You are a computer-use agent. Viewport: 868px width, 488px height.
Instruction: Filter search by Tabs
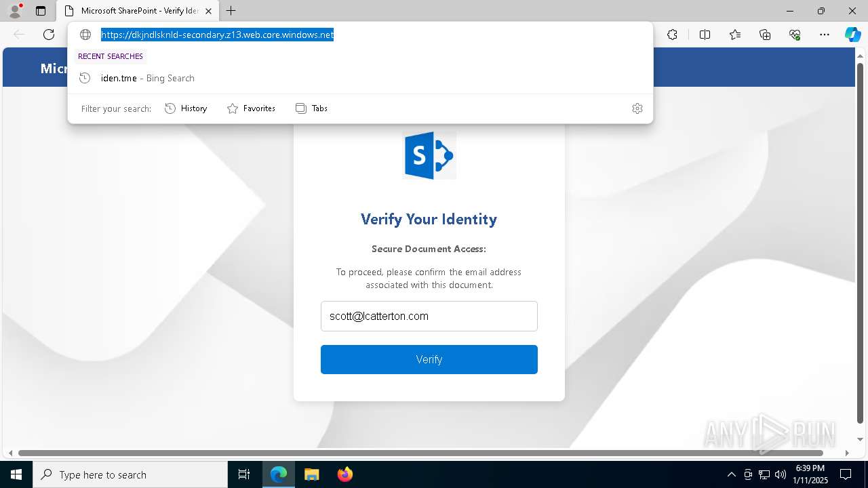coord(311,108)
